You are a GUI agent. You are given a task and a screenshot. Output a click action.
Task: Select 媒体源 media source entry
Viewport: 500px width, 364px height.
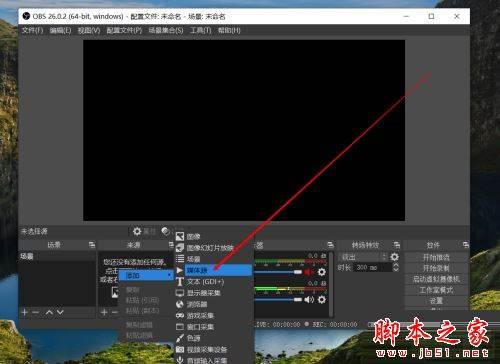[x=213, y=270]
